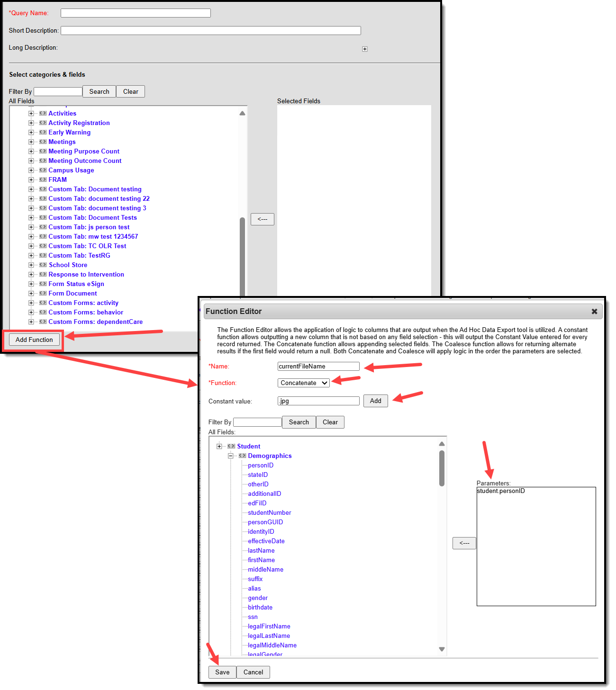This screenshot has height=690, width=616.
Task: Expand the Activity Registration category
Action: point(31,123)
